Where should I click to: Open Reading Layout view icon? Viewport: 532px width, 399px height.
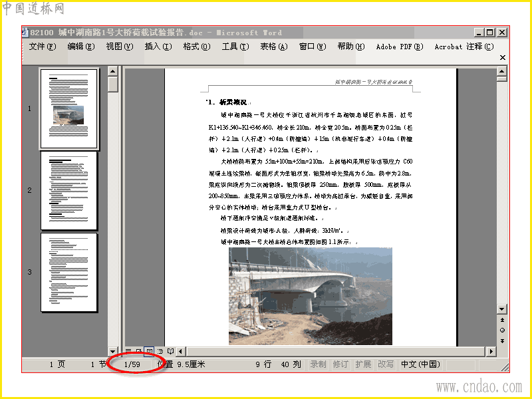(171, 351)
